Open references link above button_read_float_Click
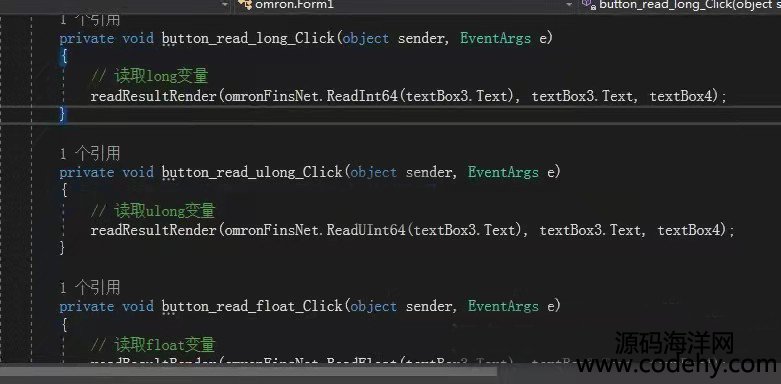 coord(90,287)
